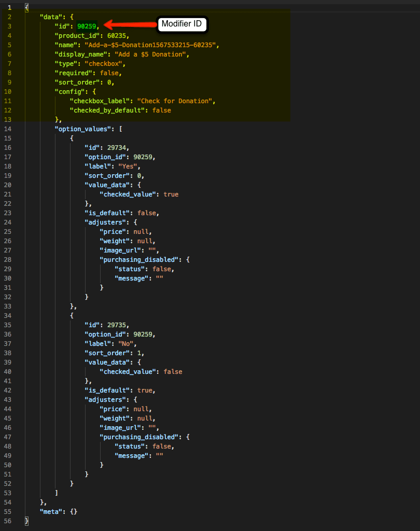The width and height of the screenshot is (420, 531).
Task: Click "image_url" key on line 46
Action: (120, 428)
